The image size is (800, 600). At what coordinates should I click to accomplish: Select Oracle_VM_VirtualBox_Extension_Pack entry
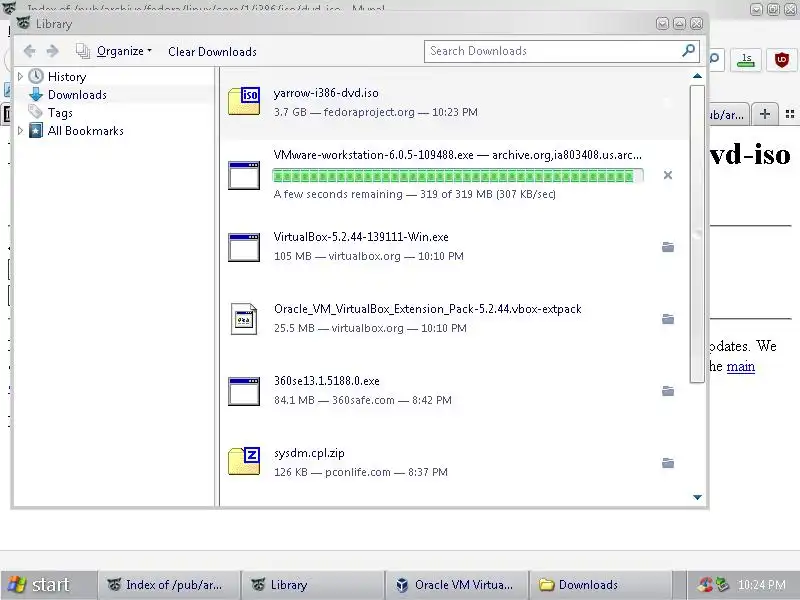[x=455, y=318]
